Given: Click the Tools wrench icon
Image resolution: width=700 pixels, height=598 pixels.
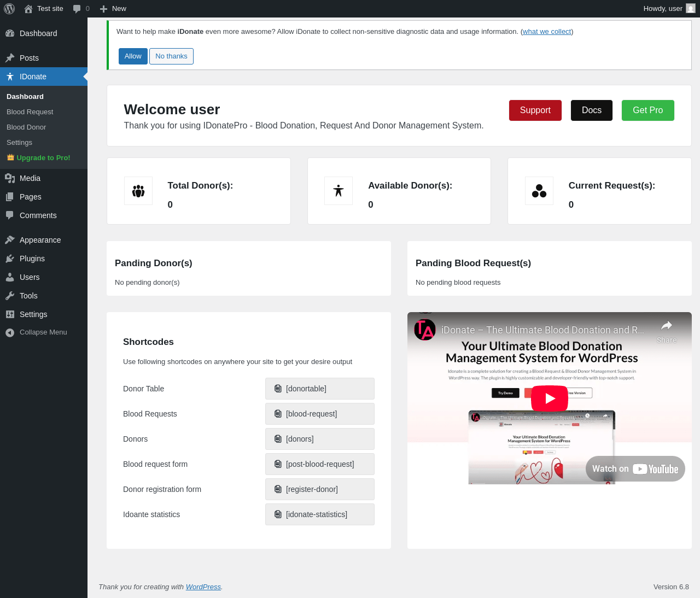Looking at the screenshot, I should click(x=10, y=296).
